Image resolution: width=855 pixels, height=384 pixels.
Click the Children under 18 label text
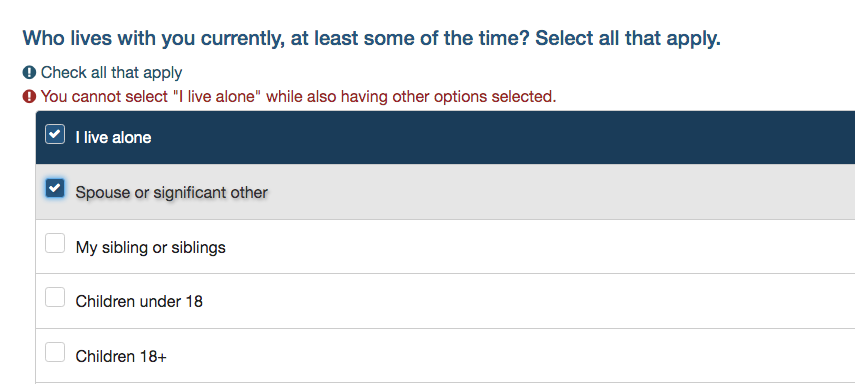(x=139, y=302)
